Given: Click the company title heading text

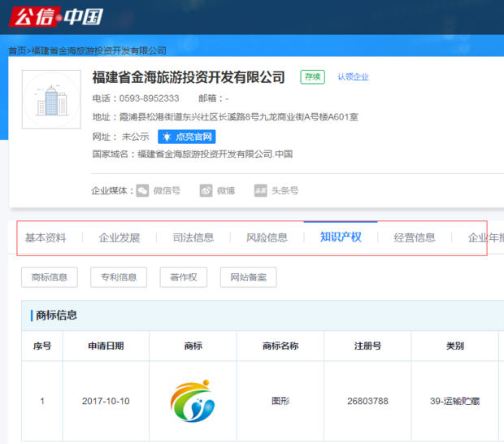Looking at the screenshot, I should pos(189,77).
